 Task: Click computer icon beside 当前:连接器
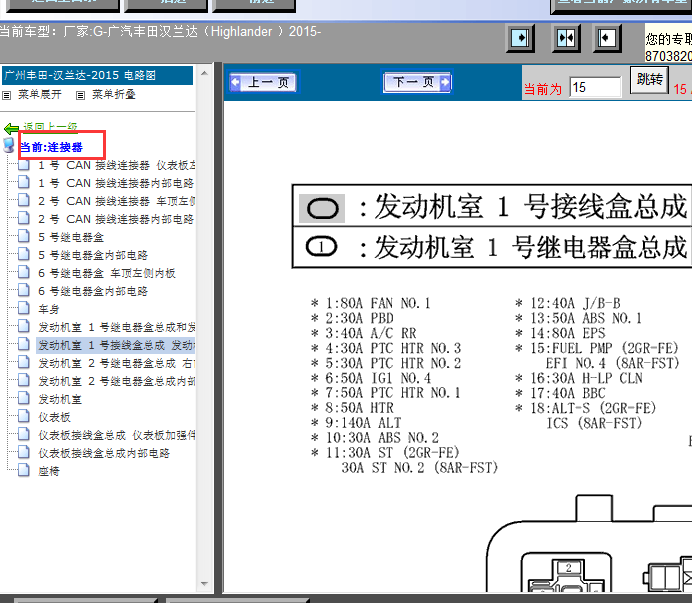pos(9,145)
